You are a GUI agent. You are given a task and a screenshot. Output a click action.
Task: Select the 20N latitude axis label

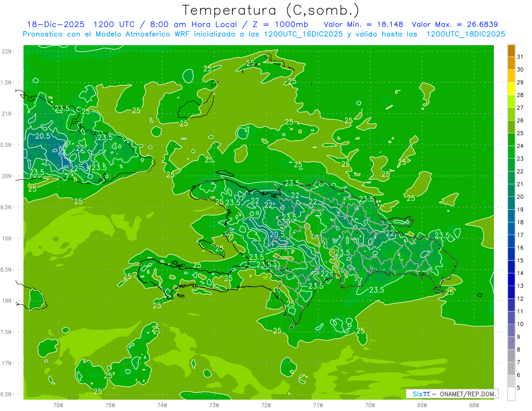coord(7,176)
